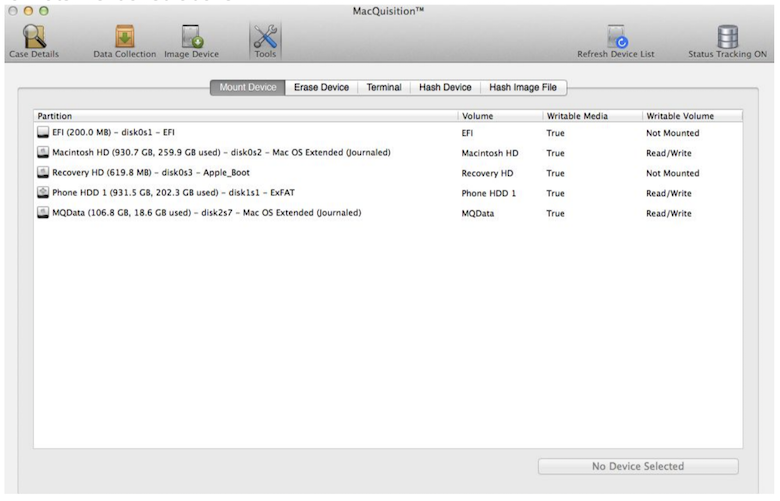Click Read/Write status in Phone HDD 1 row

(669, 194)
